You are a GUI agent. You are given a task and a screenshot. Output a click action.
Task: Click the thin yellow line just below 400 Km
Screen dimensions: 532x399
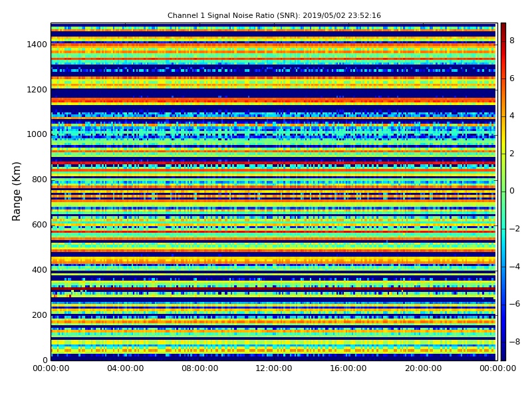pyautogui.click(x=273, y=274)
